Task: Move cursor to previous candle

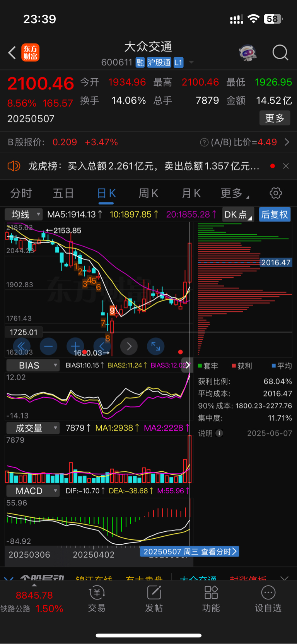Action: pyautogui.click(x=102, y=346)
